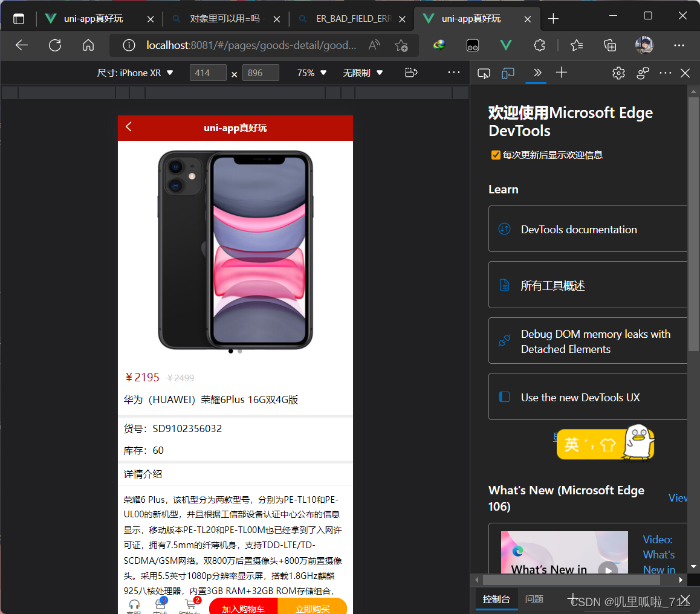Reload the page with the refresh icon

tap(55, 45)
